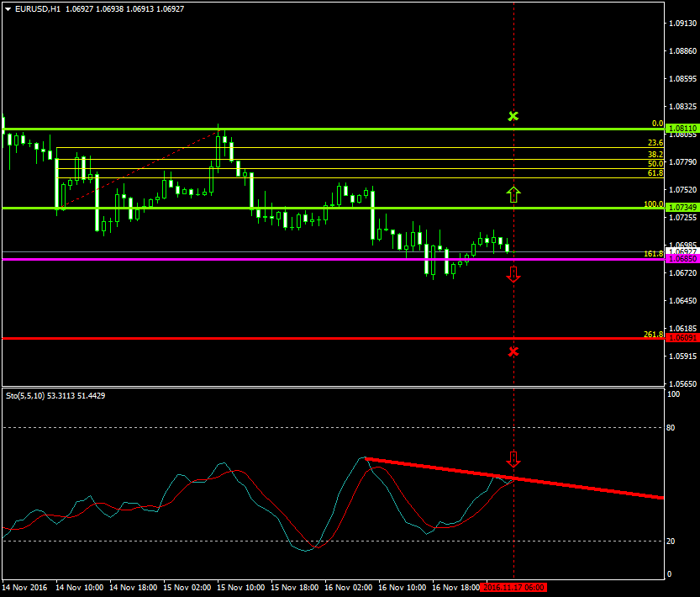Click the green X marker above the top line
The width and height of the screenshot is (700, 597).
(x=513, y=116)
